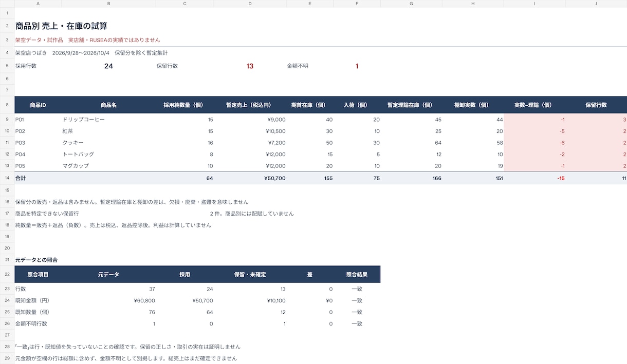Click the 合計 label cell

(x=38, y=178)
